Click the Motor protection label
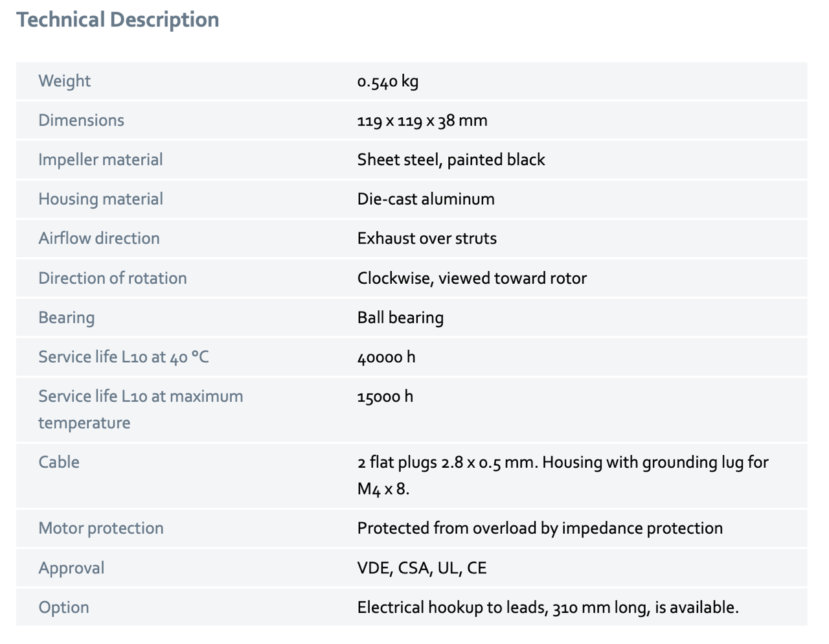The width and height of the screenshot is (829, 644). click(100, 529)
